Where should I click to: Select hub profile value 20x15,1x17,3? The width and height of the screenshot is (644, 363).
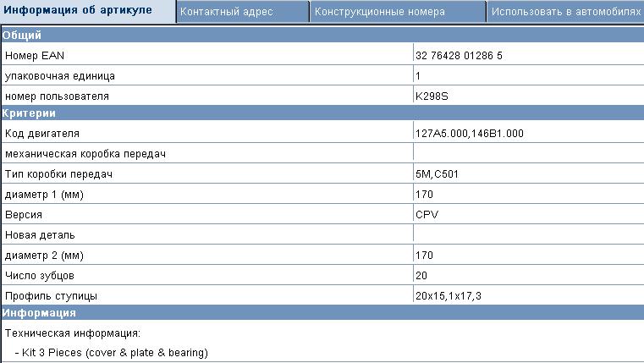pos(449,296)
